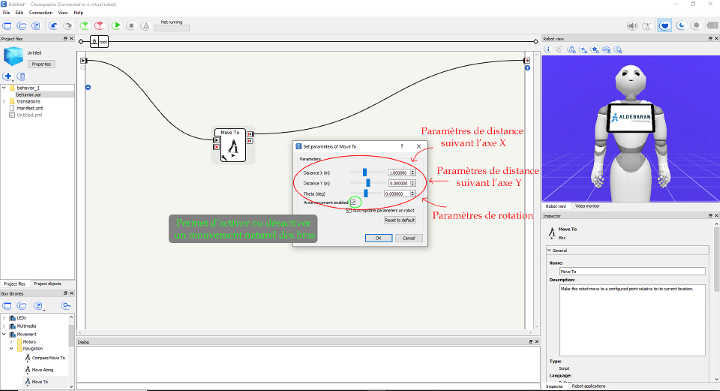720x391 pixels.
Task: Collapse the Movement folder in Box libraries
Action: point(4,334)
